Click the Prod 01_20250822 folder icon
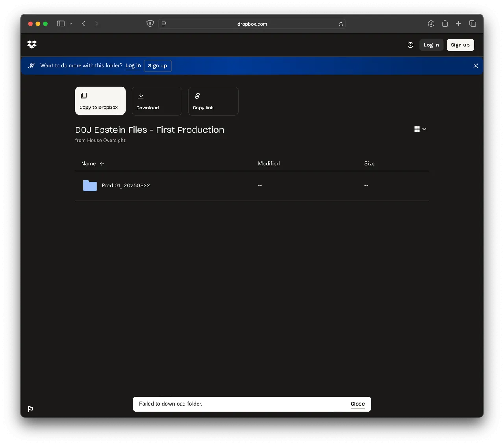 [x=90, y=185]
